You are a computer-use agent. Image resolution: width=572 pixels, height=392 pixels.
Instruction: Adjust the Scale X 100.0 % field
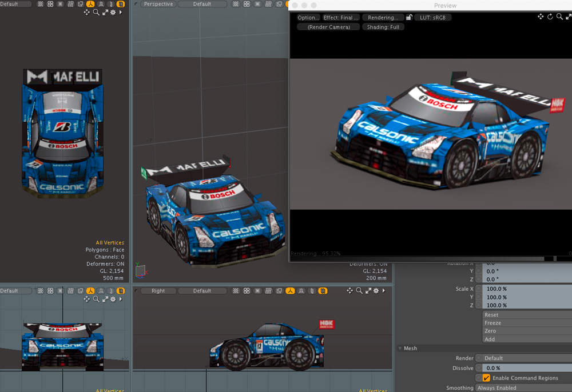pos(527,289)
